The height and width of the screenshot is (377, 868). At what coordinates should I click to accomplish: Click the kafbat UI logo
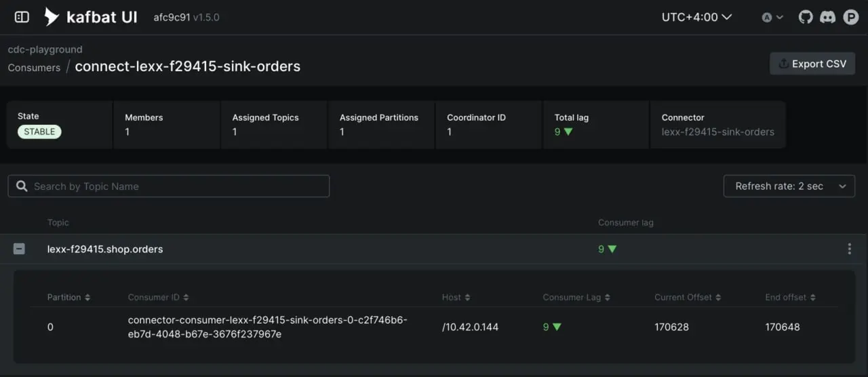(x=91, y=17)
